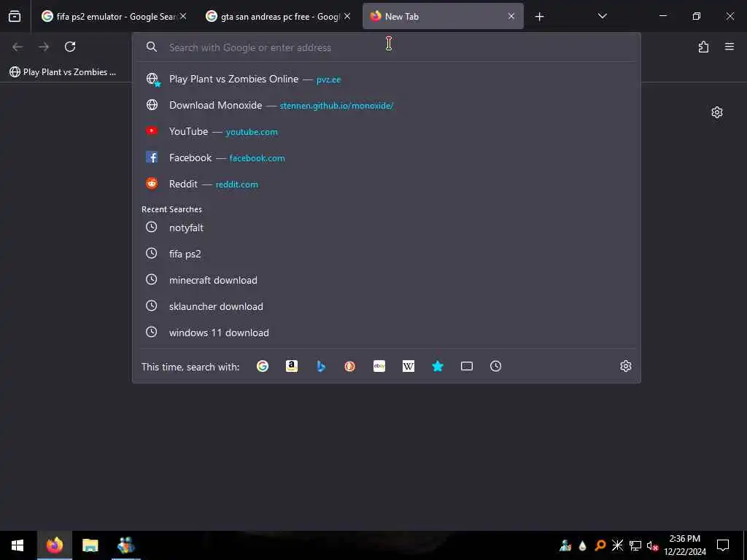Search in open Tabs icon
The height and width of the screenshot is (560, 747).
pyautogui.click(x=467, y=366)
